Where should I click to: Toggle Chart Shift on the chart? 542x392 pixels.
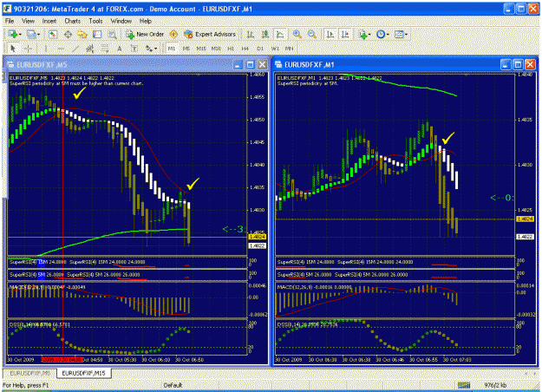pos(345,34)
